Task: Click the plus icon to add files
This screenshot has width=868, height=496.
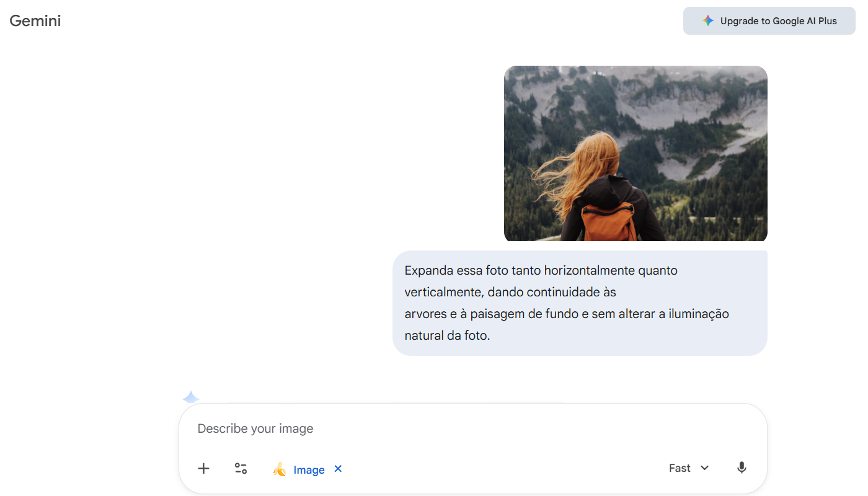Action: (x=203, y=469)
